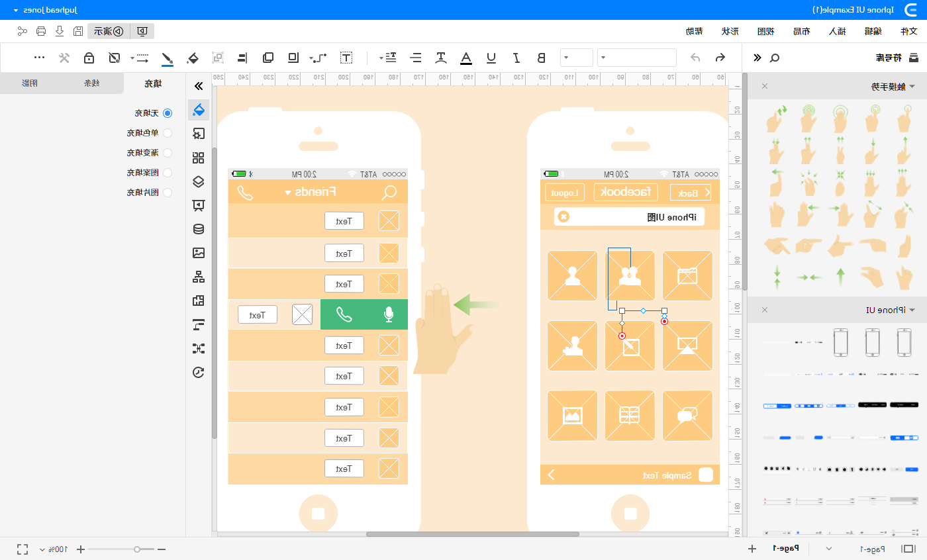This screenshot has width=927, height=560.
Task: Open the grid themes side panel icon
Action: pos(198,158)
